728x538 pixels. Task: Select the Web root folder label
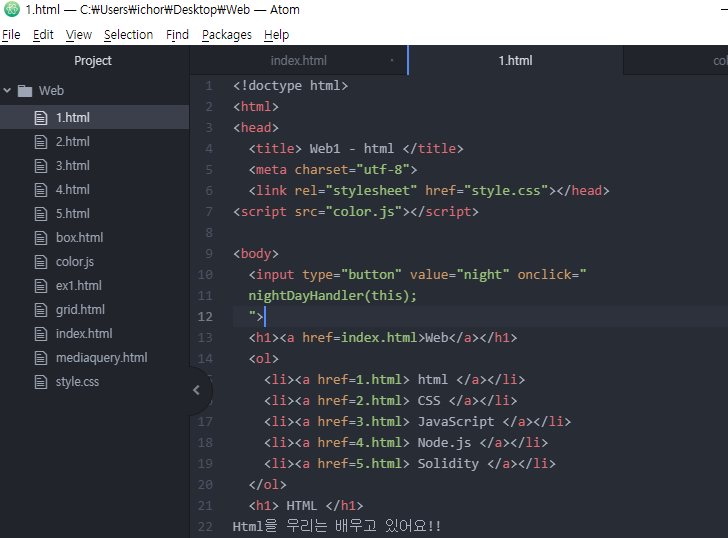tap(51, 91)
